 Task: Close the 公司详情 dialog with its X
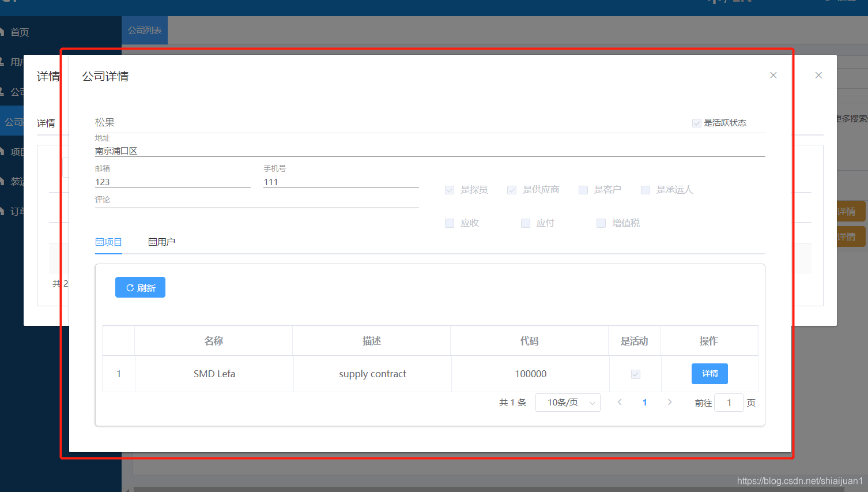pos(773,76)
